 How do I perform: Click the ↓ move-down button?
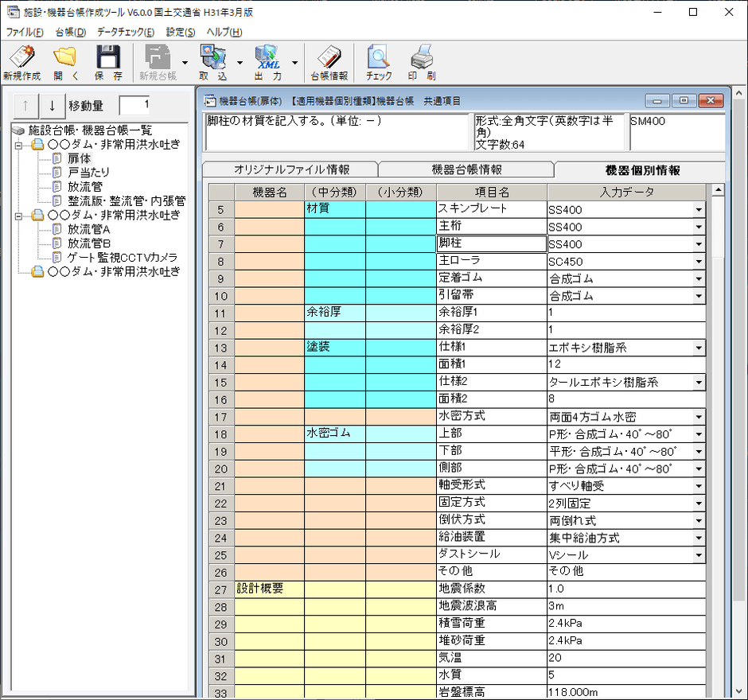click(x=51, y=106)
